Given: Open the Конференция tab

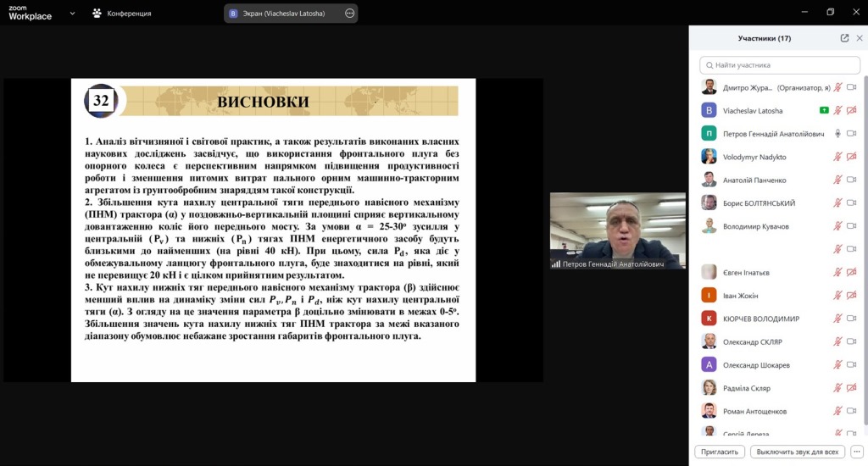Looking at the screenshot, I should [x=122, y=14].
